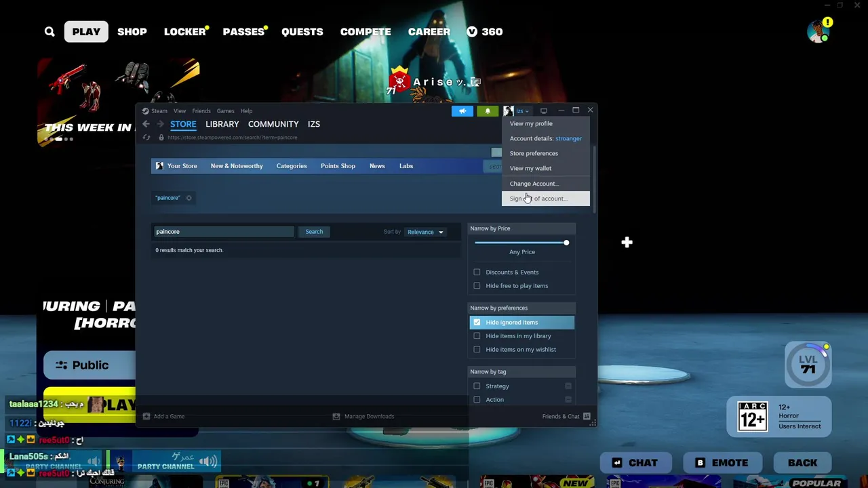Open Fortnite SHOP tab
868x488 pixels.
pyautogui.click(x=132, y=32)
